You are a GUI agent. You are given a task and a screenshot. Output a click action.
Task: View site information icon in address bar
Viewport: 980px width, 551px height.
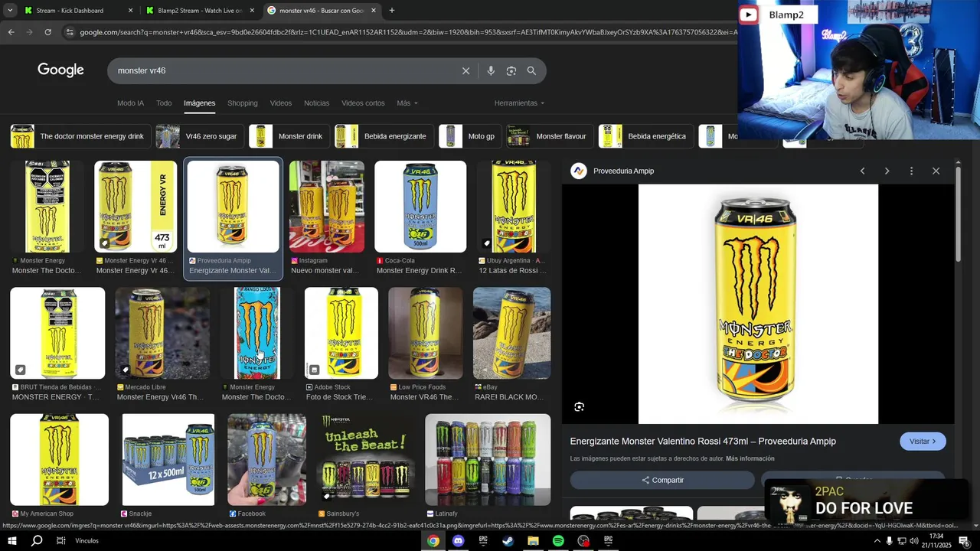pyautogui.click(x=70, y=32)
